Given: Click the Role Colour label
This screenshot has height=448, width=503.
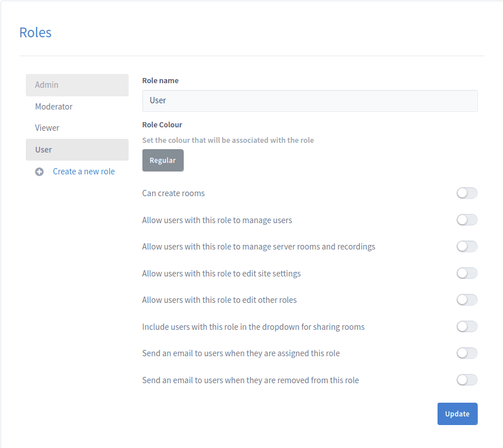Looking at the screenshot, I should [x=162, y=124].
